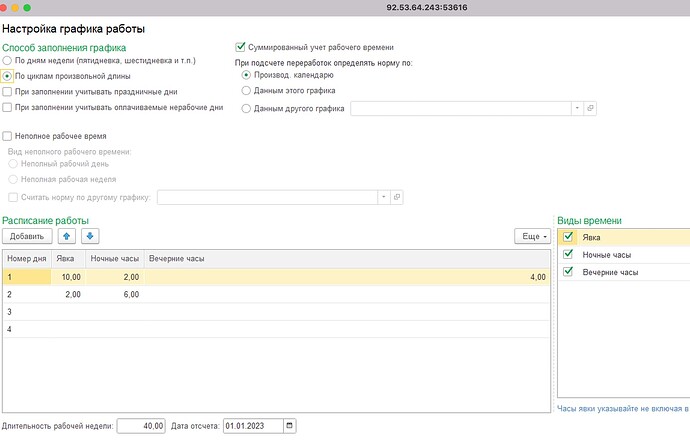Choose Производ. календарю radio option
The width and height of the screenshot is (690, 445).
pyautogui.click(x=246, y=75)
